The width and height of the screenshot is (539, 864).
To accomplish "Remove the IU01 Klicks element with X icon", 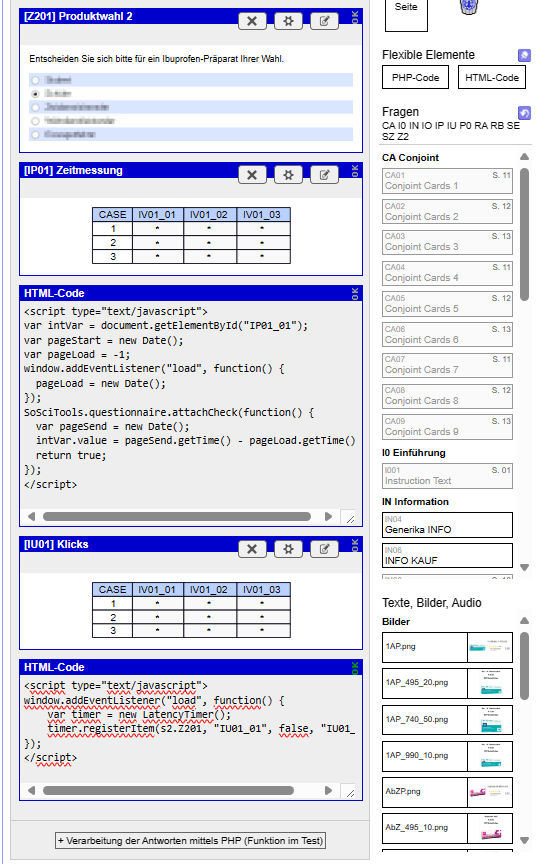I will pos(252,549).
